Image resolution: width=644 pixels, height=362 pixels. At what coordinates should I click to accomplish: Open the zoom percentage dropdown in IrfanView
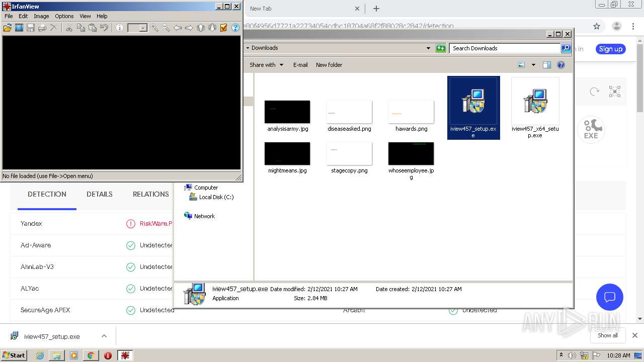point(143,28)
